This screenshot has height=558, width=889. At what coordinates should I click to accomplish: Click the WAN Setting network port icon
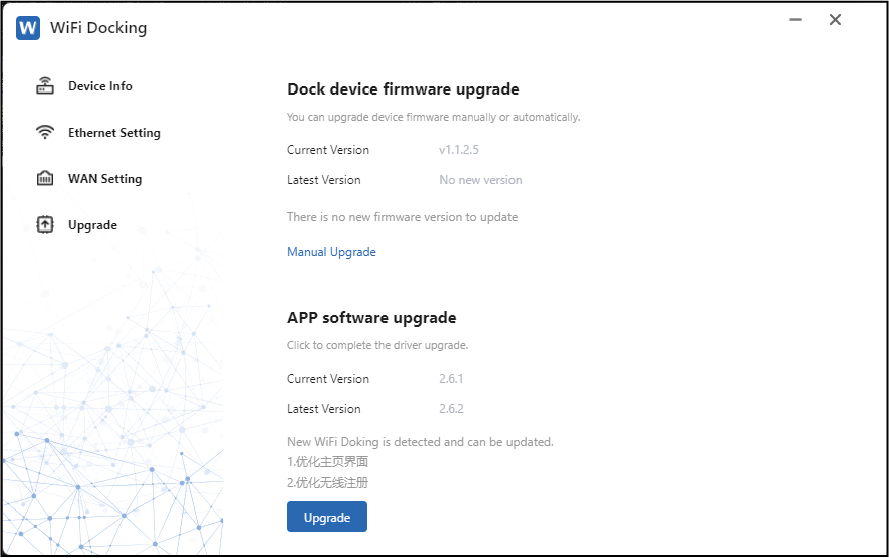coord(45,179)
